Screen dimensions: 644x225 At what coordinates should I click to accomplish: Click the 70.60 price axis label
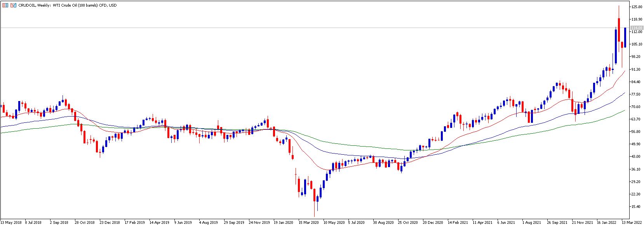coord(636,107)
